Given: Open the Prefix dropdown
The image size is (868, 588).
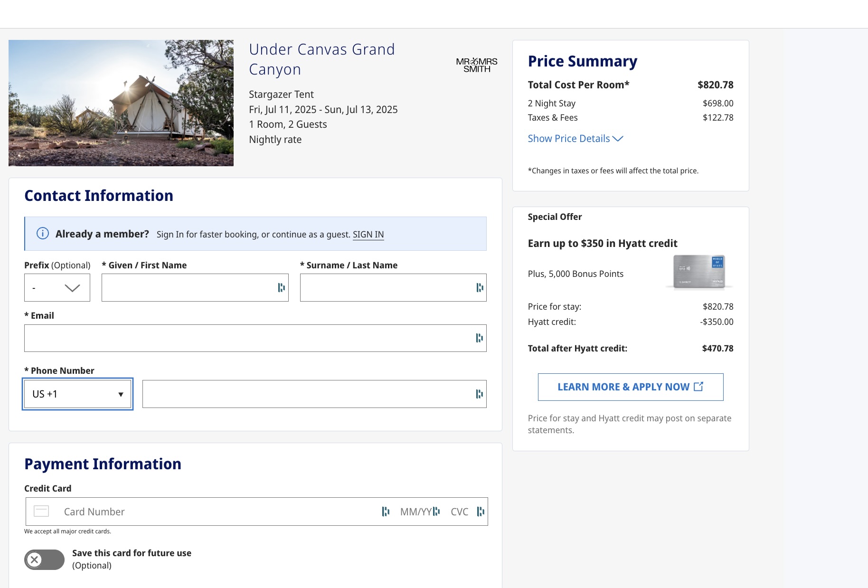Looking at the screenshot, I should tap(57, 288).
